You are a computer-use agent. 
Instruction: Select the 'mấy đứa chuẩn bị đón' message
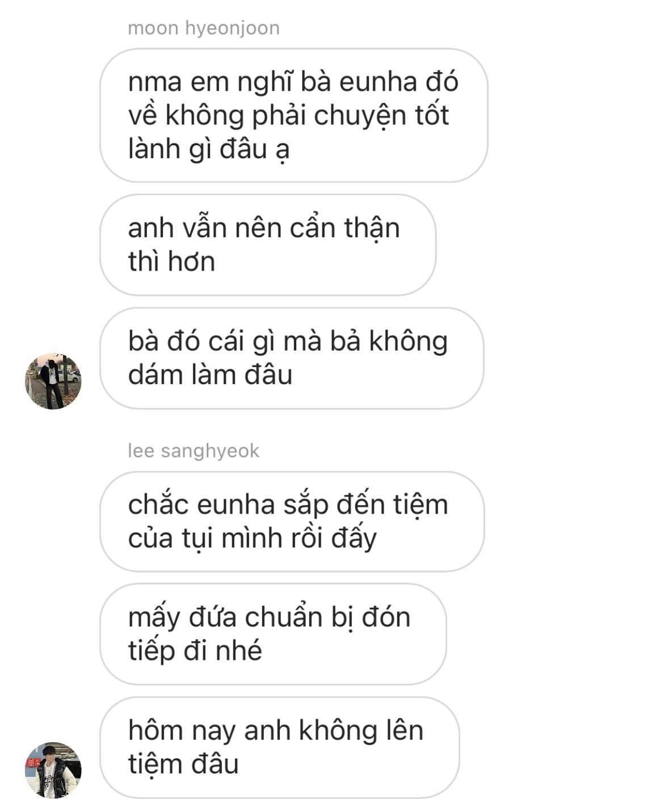273,634
